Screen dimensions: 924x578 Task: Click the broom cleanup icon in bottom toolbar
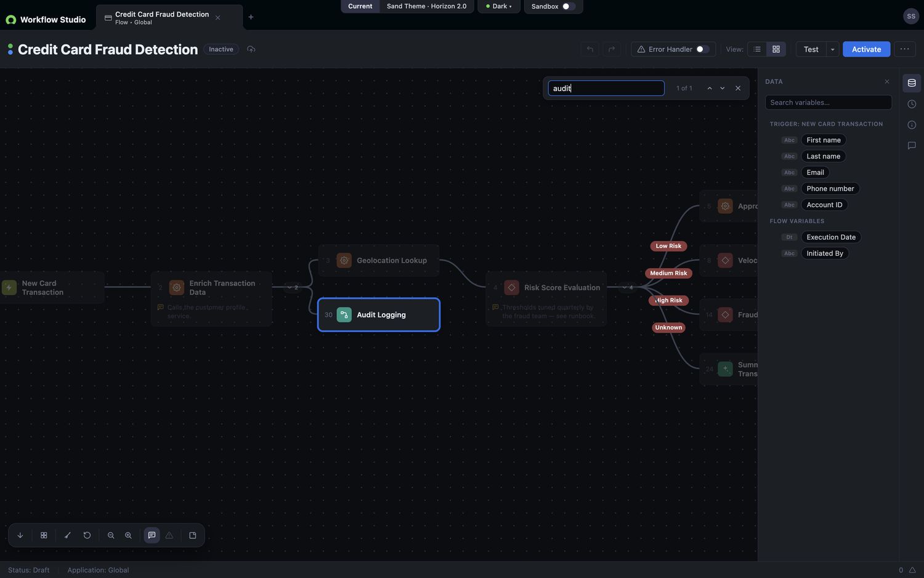click(68, 535)
